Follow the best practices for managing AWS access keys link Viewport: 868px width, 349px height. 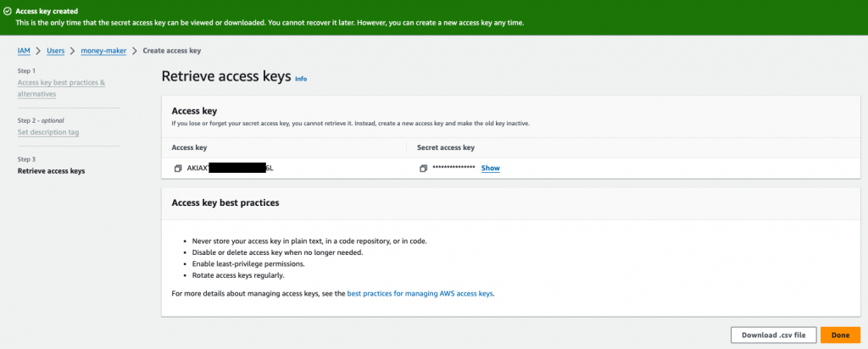(420, 293)
